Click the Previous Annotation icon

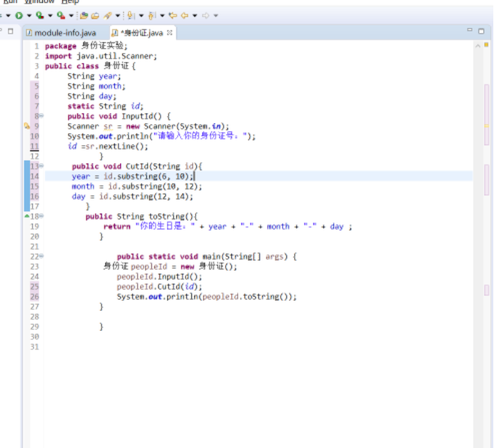(152, 15)
